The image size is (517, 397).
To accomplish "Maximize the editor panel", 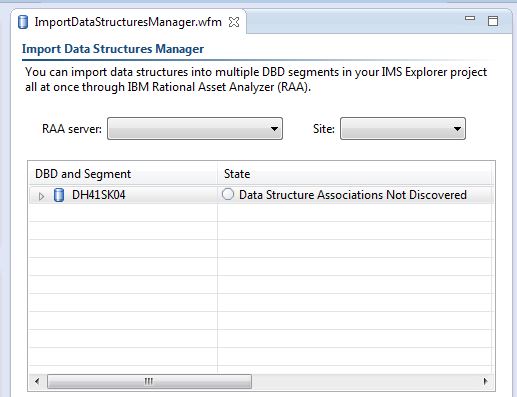I will tap(493, 21).
